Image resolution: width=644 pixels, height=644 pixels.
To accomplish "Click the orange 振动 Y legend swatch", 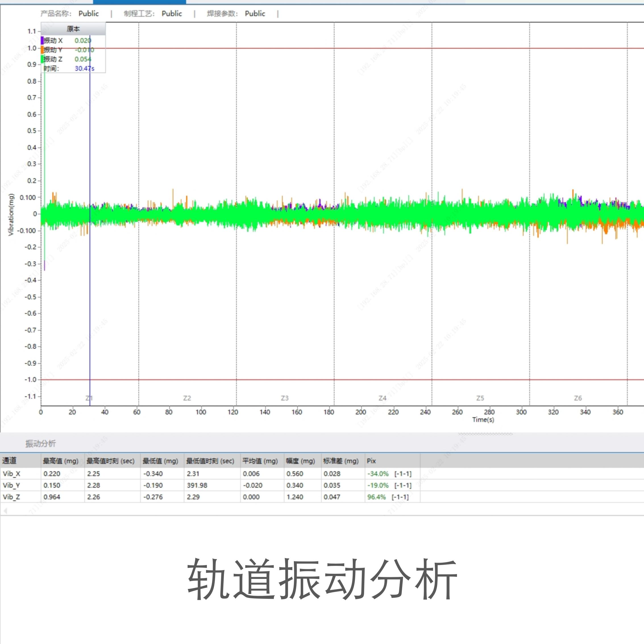I will 42,50.
